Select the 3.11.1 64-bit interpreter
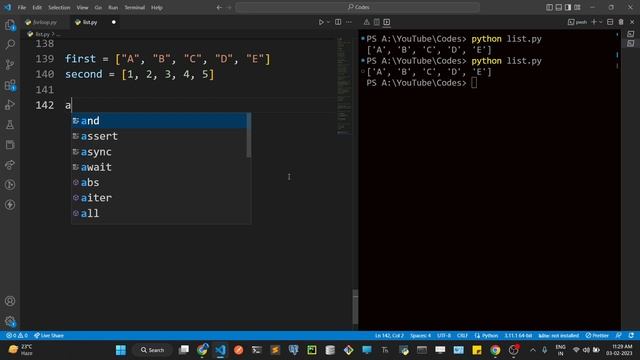 coord(518,336)
